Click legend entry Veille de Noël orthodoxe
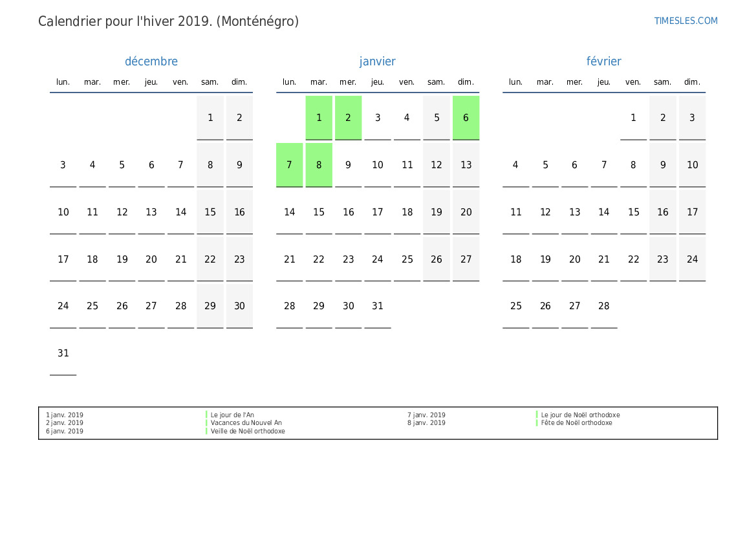This screenshot has height=535, width=756. pyautogui.click(x=248, y=431)
